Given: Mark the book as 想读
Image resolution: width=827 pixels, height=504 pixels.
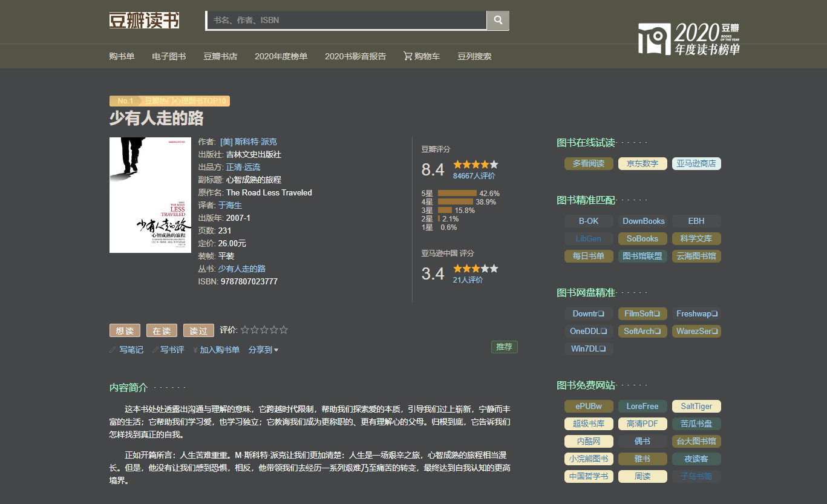Looking at the screenshot, I should point(125,330).
